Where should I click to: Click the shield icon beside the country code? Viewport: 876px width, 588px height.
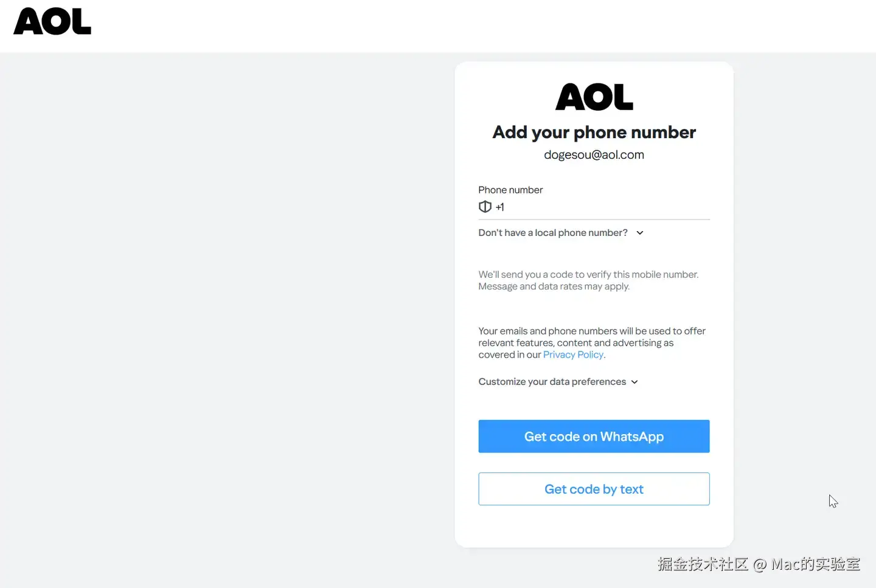485,207
